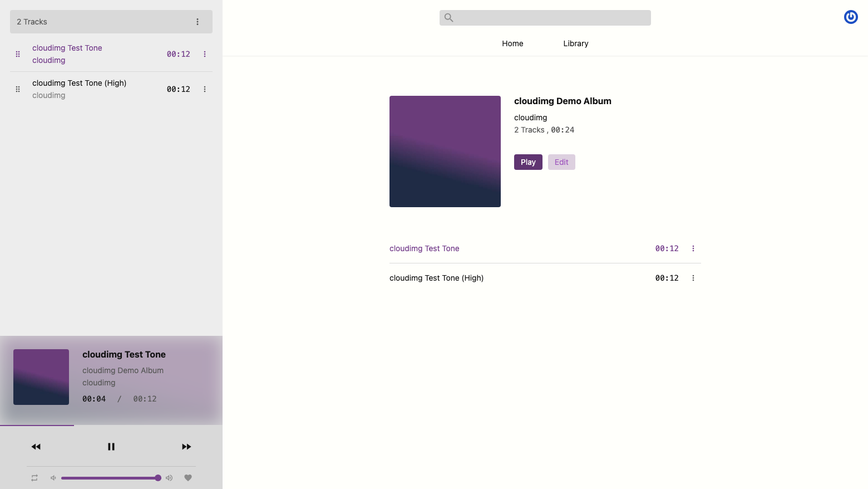Focus the search input field
The image size is (868, 489).
click(x=545, y=18)
